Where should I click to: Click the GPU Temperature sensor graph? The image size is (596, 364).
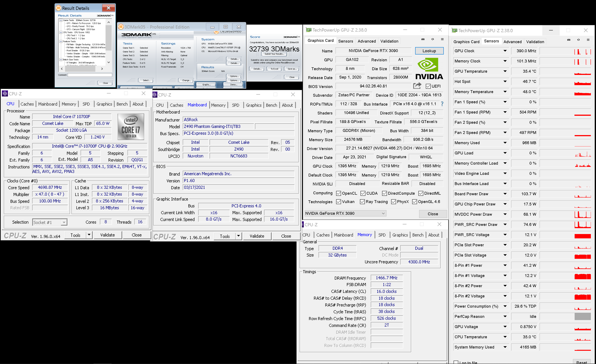click(x=565, y=71)
